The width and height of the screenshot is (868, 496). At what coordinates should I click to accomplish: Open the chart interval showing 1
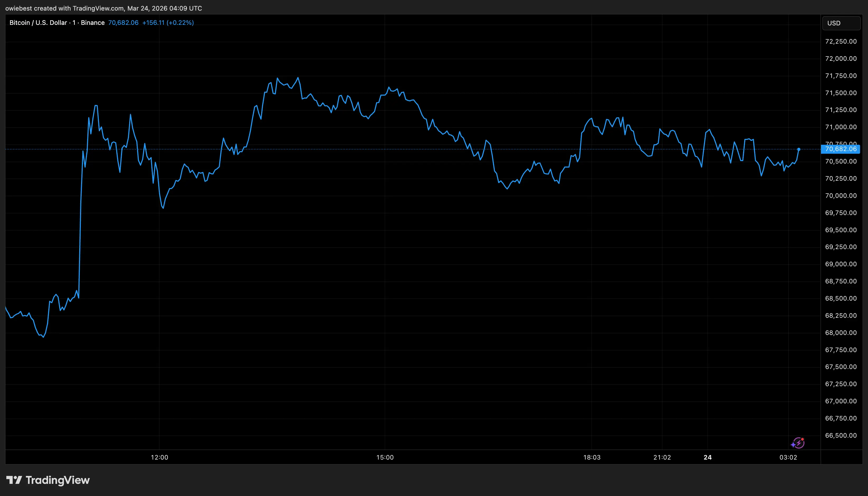tap(74, 22)
